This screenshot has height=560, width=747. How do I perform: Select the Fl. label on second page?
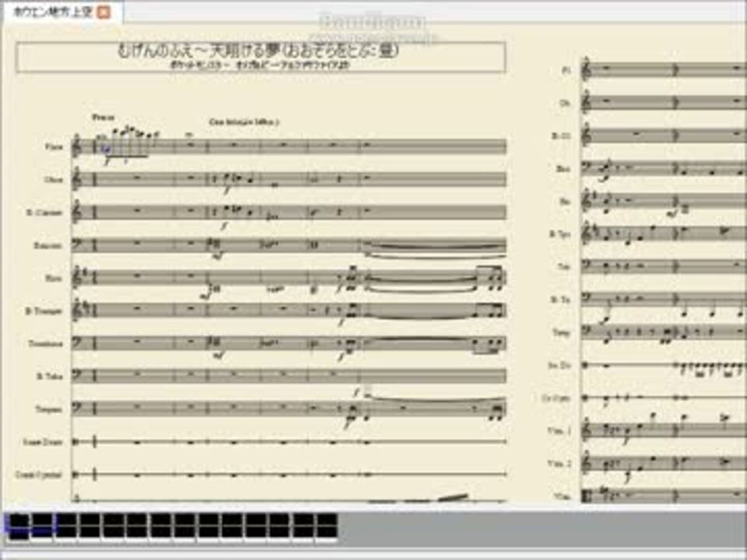[x=566, y=71]
